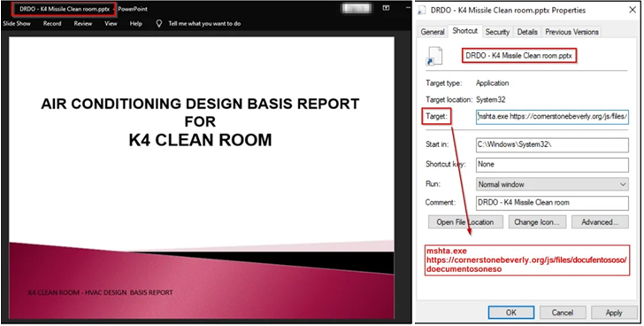Open the Run window type dropdown

tap(552, 184)
